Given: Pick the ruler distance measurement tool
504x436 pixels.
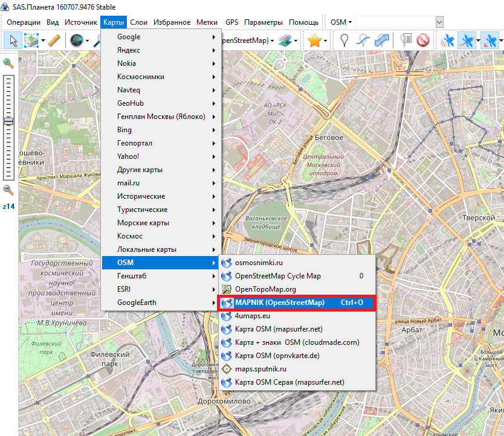Looking at the screenshot, I should click(54, 40).
